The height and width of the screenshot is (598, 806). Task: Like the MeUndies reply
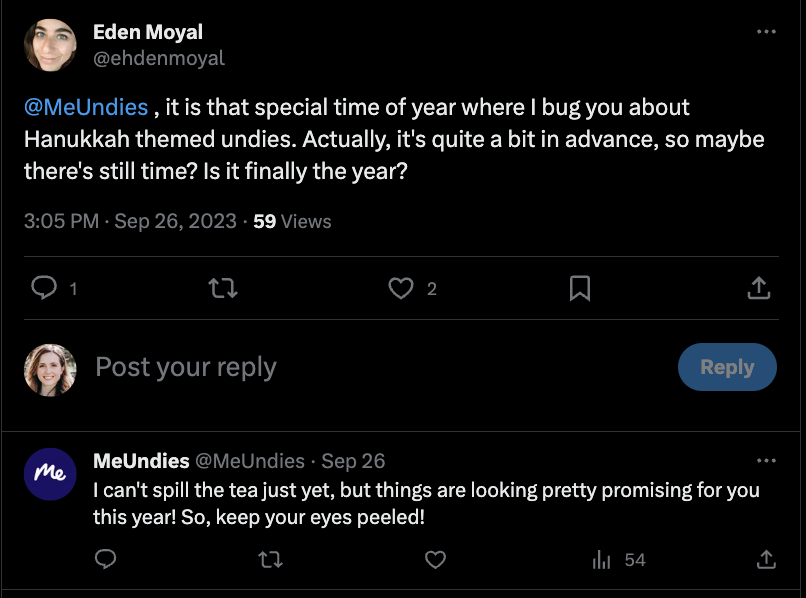point(435,560)
